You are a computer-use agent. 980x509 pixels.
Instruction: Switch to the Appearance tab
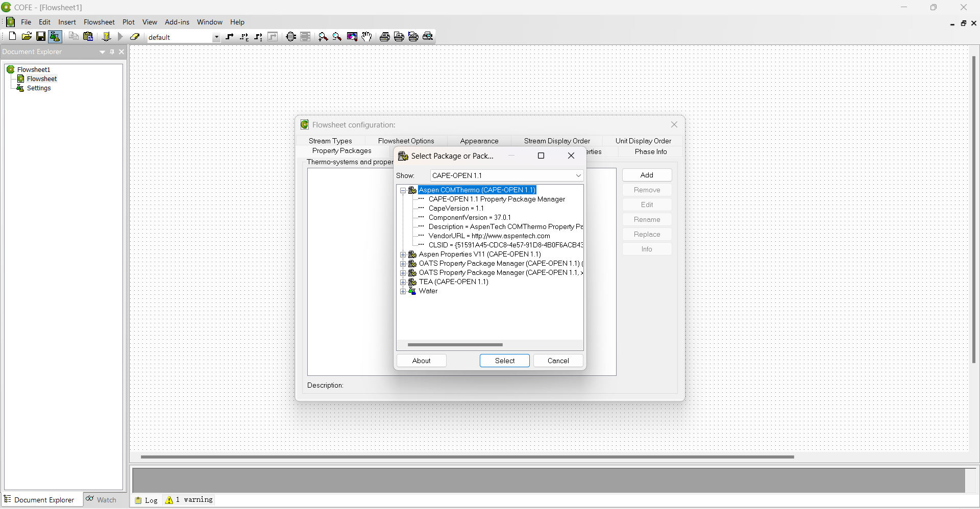click(479, 141)
